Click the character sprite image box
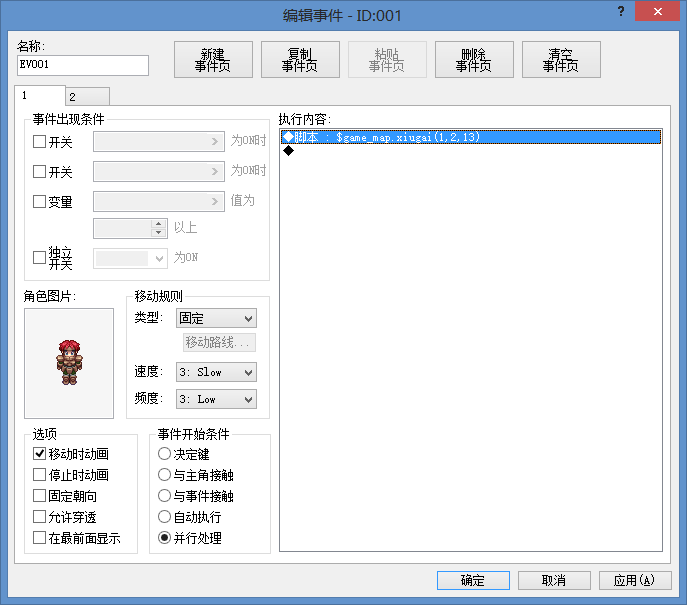The image size is (687, 605). coord(69,363)
